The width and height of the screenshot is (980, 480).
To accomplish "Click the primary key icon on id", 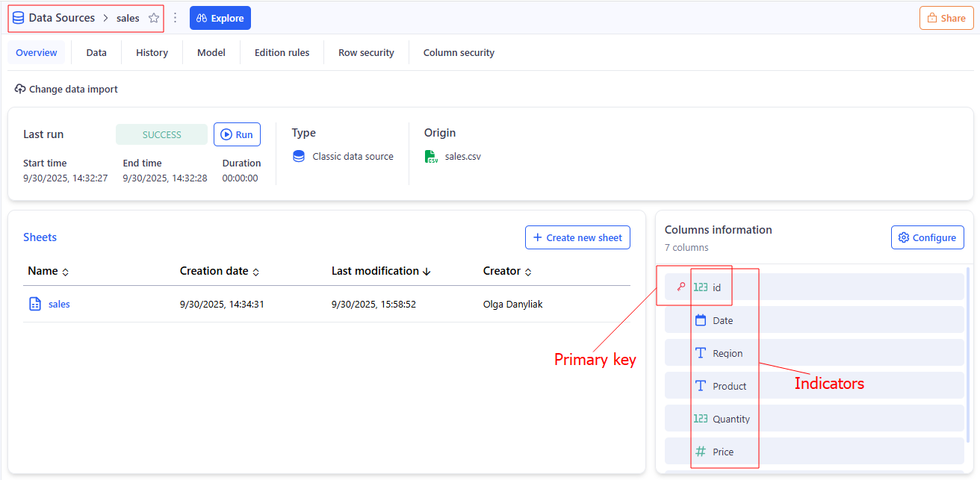I will [680, 287].
